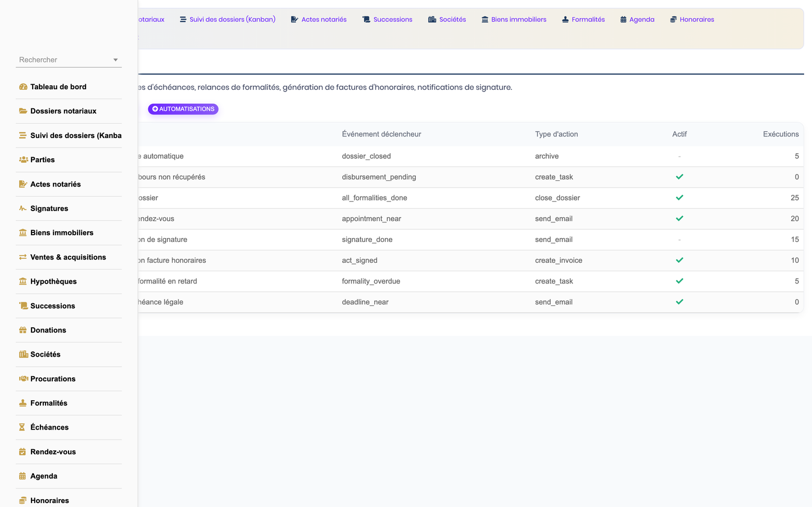
Task: Click the Dossiers notariaux folder icon
Action: [23, 111]
